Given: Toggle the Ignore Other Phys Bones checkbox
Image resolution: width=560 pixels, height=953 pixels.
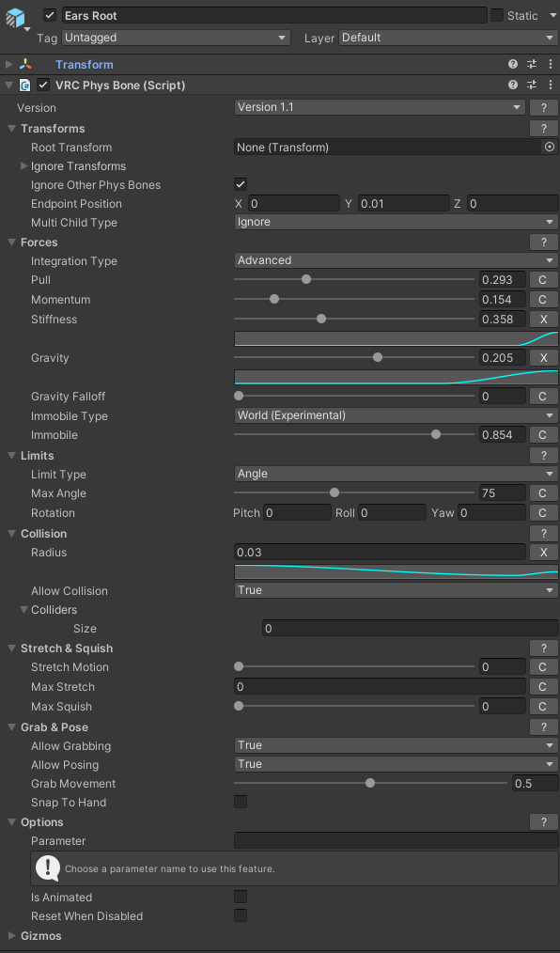Looking at the screenshot, I should pos(241,185).
